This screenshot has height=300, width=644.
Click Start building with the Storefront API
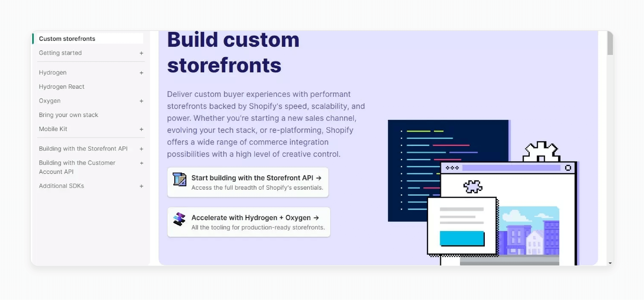pos(248,182)
